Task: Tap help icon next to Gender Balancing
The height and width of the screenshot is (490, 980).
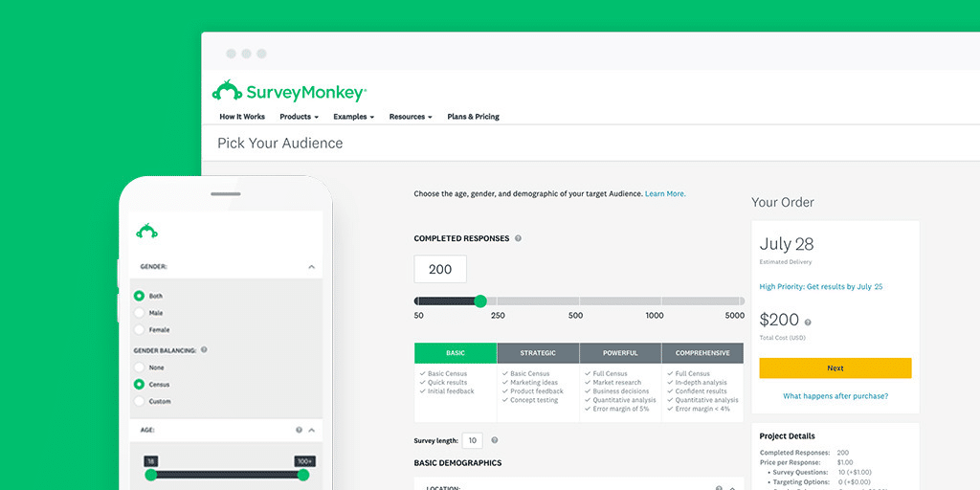Action: pyautogui.click(x=204, y=350)
